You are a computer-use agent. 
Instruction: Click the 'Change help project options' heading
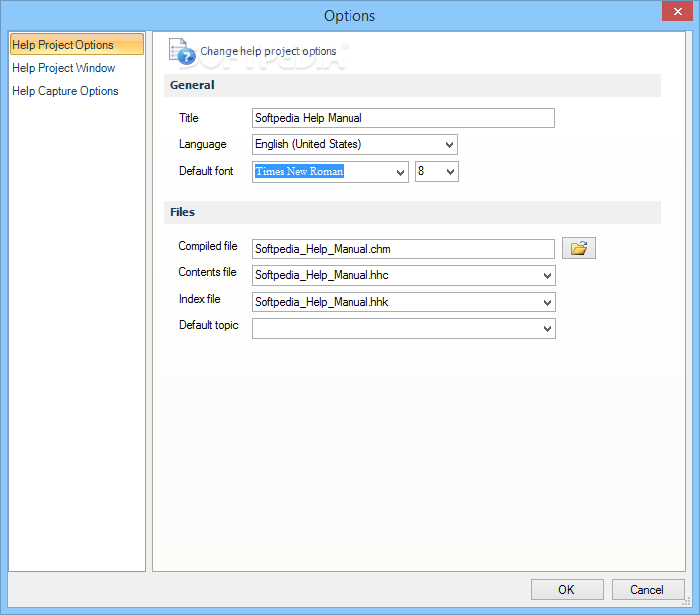(x=268, y=51)
